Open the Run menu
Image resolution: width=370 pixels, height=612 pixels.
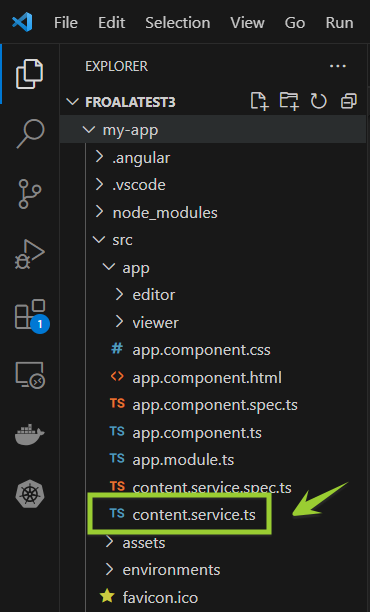pos(340,23)
